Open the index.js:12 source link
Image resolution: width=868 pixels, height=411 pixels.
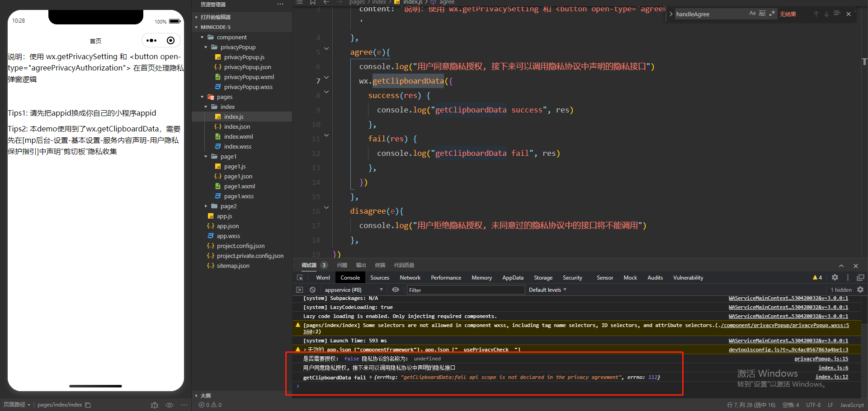tap(831, 377)
